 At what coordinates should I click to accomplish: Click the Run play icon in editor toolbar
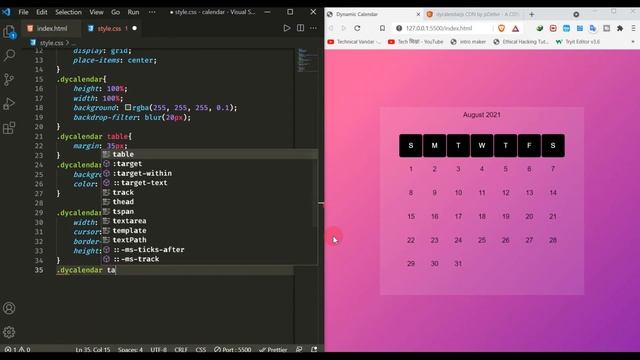(x=287, y=28)
